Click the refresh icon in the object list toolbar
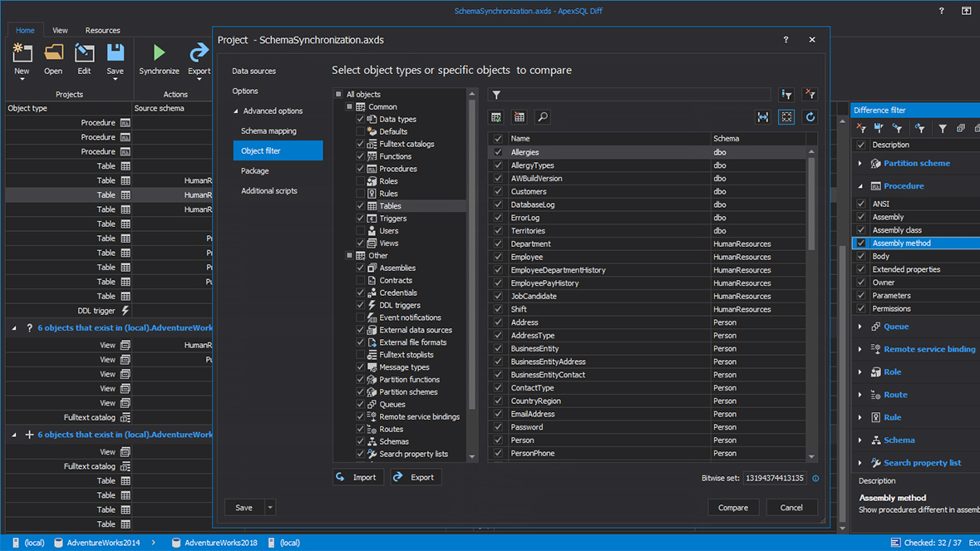This screenshot has width=980, height=551. point(810,117)
